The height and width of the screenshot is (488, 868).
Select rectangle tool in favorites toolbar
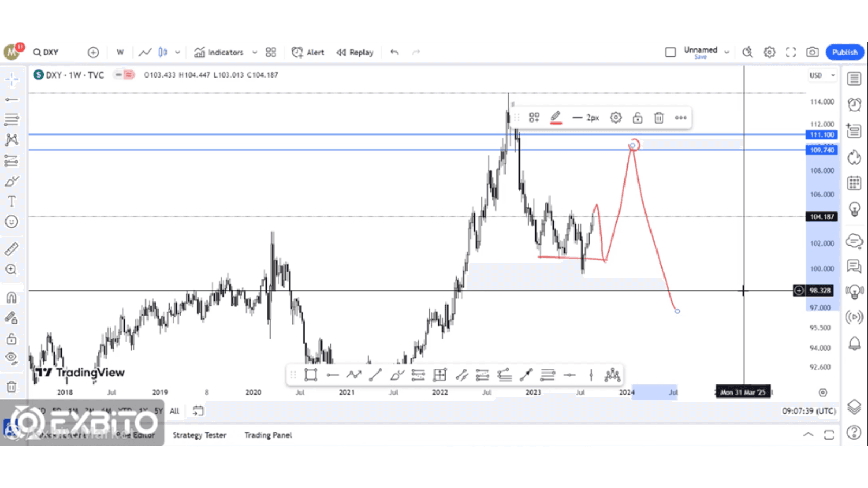coord(311,375)
